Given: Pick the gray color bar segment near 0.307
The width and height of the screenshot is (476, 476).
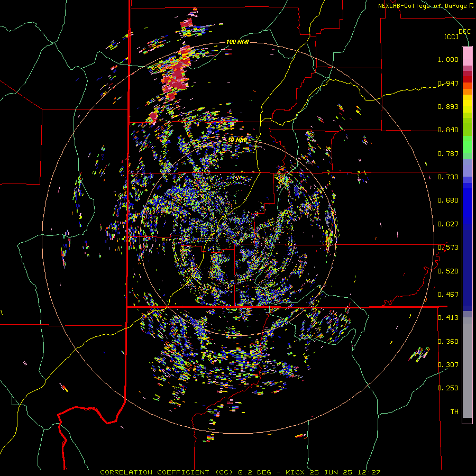Looking at the screenshot, I should point(467,368).
